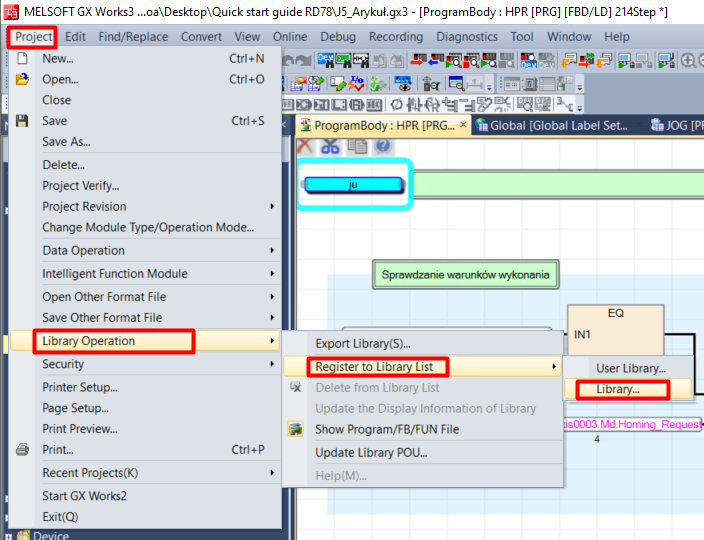Open the Online menu
This screenshot has height=540, width=704.
[290, 37]
